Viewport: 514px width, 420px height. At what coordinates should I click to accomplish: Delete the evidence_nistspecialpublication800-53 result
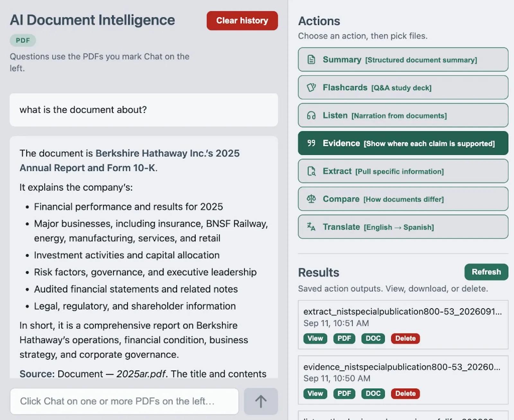point(405,394)
